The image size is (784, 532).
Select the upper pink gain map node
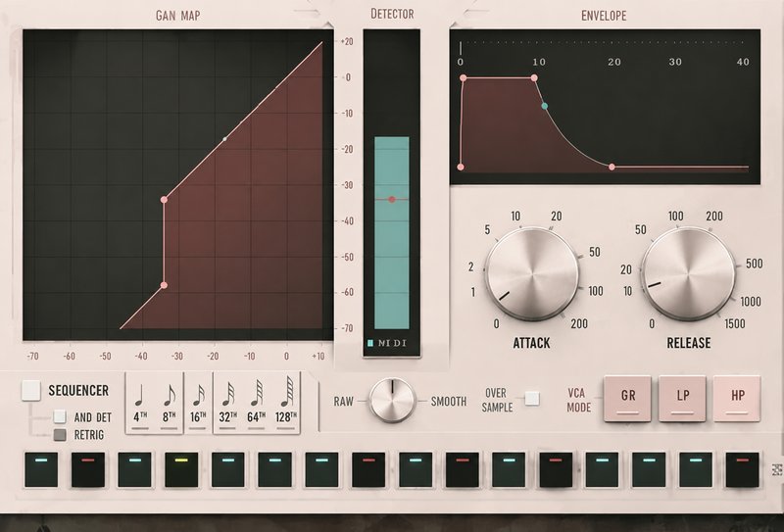164,200
